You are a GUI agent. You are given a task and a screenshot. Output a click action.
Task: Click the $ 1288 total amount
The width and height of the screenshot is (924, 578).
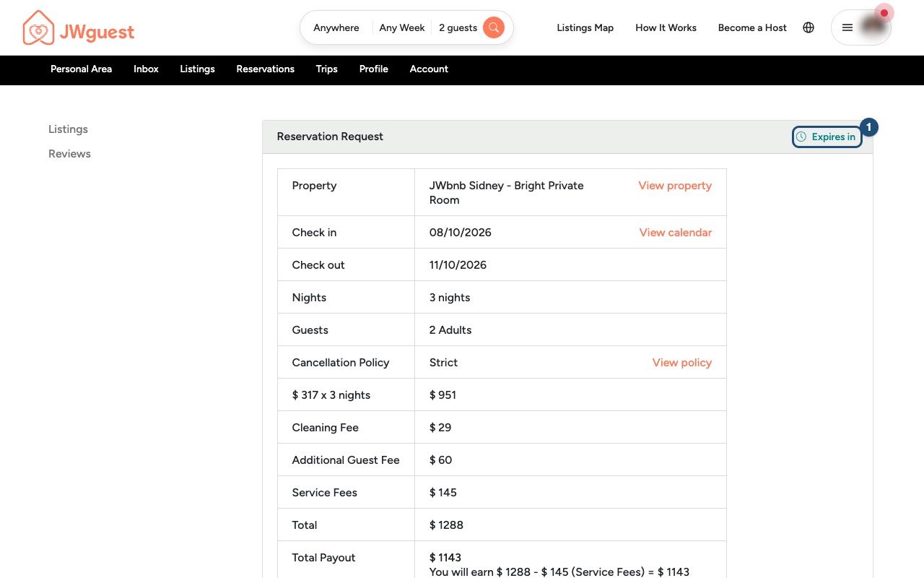(x=446, y=525)
